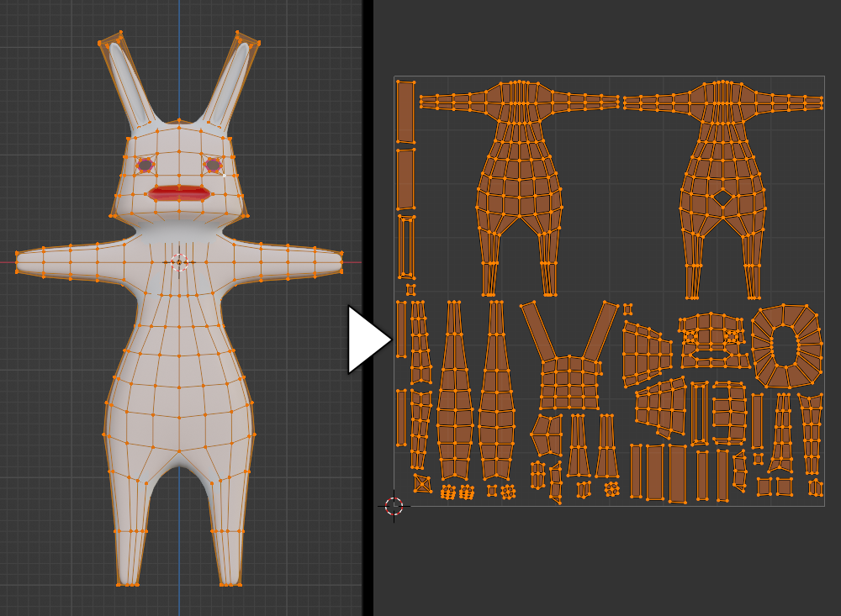Image resolution: width=841 pixels, height=616 pixels.
Task: Select the rabbit's eye on the viewer's left
Action: tap(145, 165)
